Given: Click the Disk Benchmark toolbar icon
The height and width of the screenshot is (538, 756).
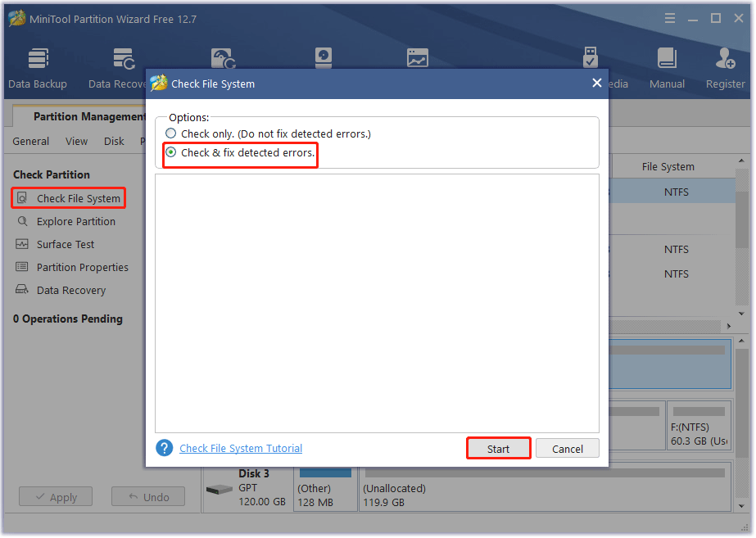Looking at the screenshot, I should (324, 58).
